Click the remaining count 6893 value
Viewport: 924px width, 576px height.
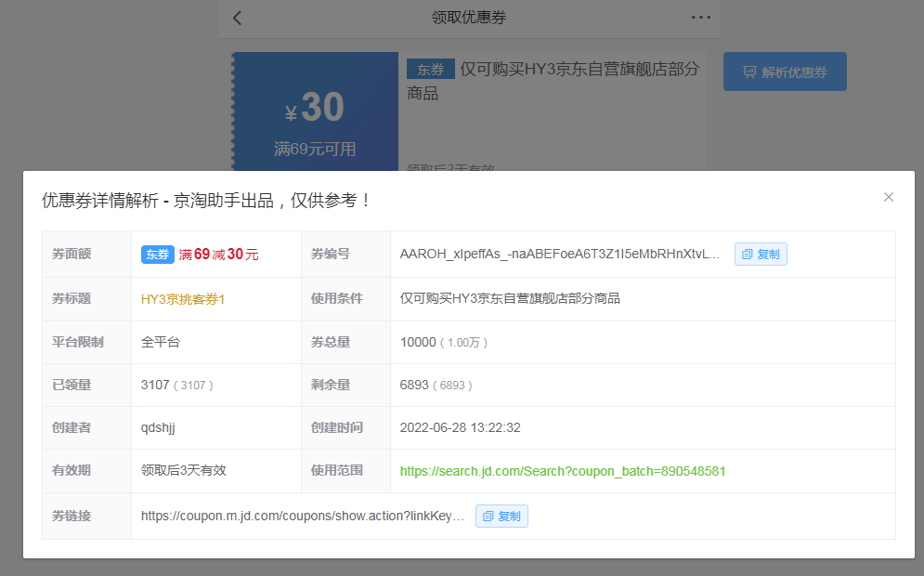(414, 385)
